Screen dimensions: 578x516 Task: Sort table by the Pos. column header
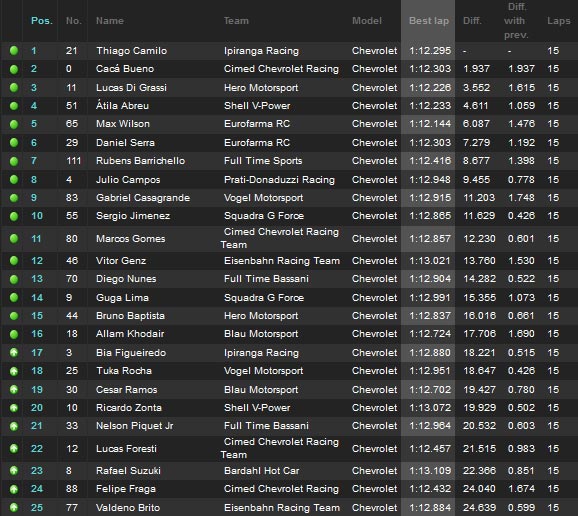(x=42, y=21)
